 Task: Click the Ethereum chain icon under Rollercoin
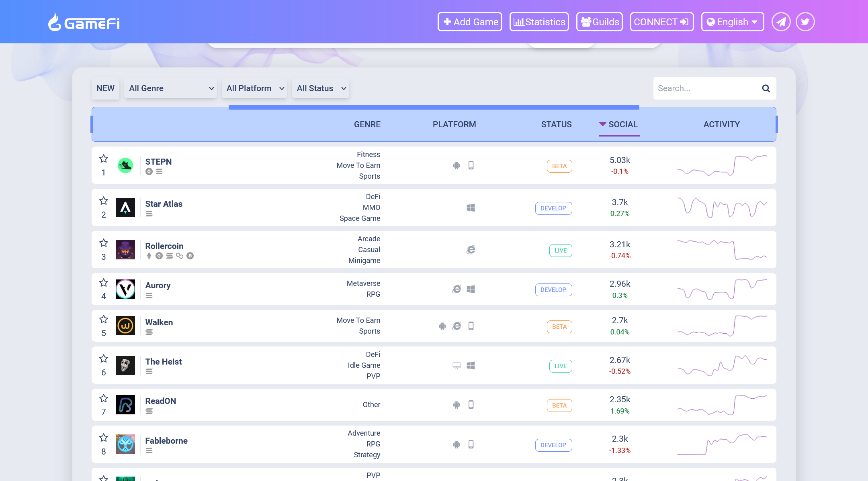pos(149,256)
